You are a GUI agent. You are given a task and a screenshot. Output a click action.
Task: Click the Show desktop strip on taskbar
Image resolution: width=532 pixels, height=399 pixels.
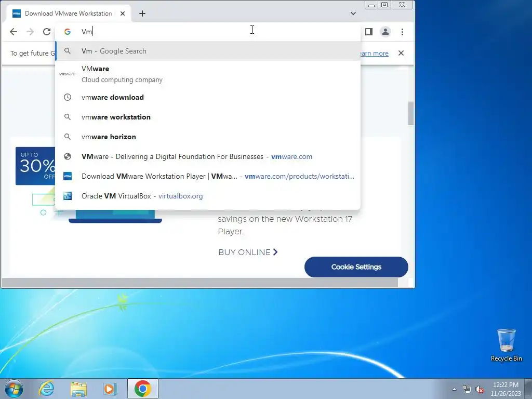528,389
